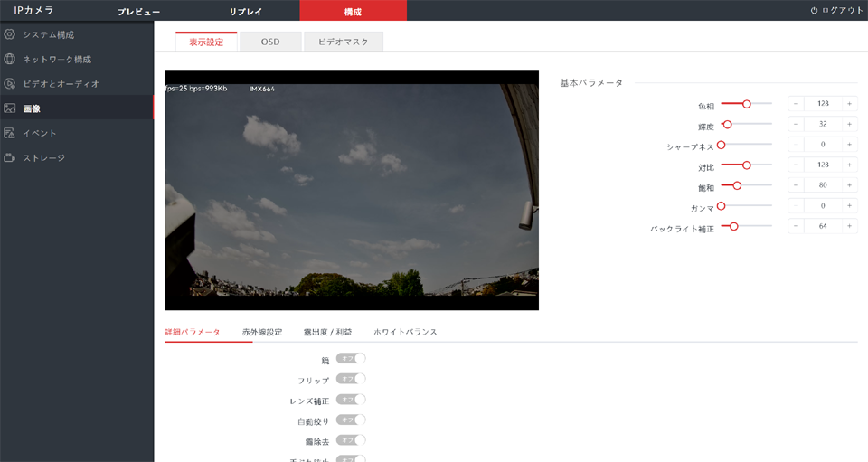Click the システム構成 gear icon
This screenshot has height=462, width=868.
coord(10,34)
